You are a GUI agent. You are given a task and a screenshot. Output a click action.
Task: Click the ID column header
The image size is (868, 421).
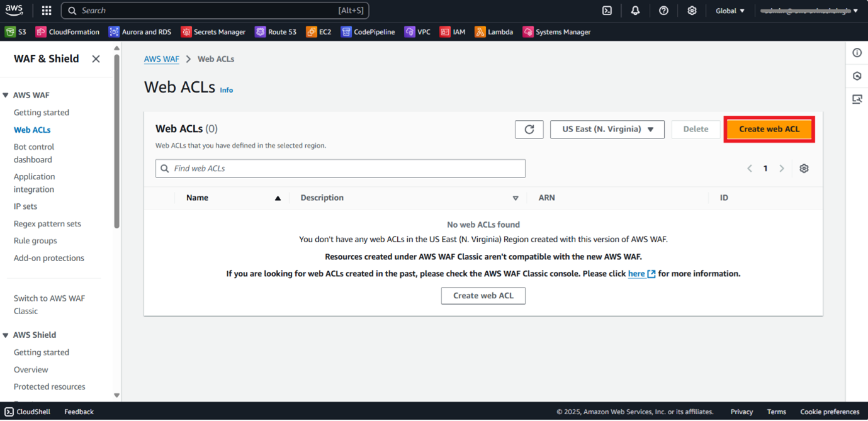(x=724, y=198)
